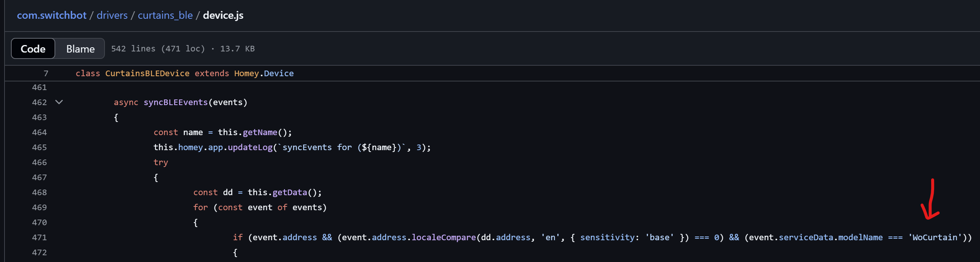Viewport: 980px width, 262px height.
Task: Select line number 467
Action: (x=39, y=177)
